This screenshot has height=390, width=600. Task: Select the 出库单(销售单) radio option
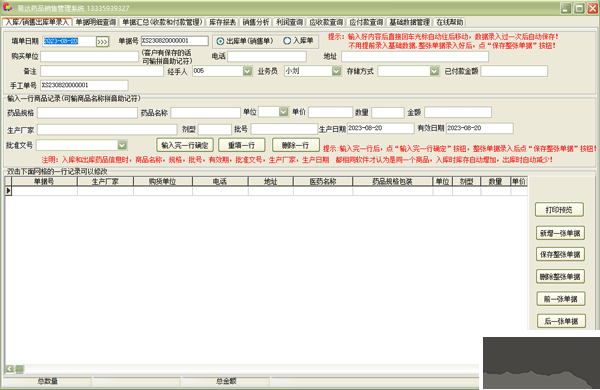220,41
